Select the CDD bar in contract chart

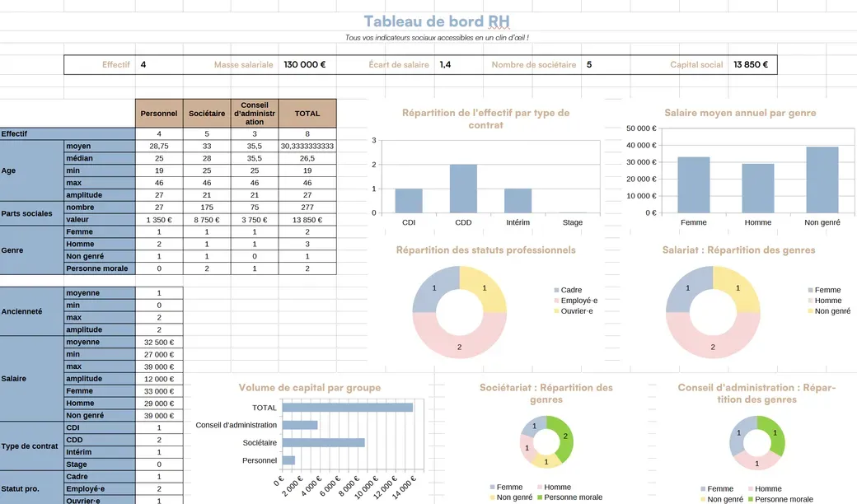[463, 189]
